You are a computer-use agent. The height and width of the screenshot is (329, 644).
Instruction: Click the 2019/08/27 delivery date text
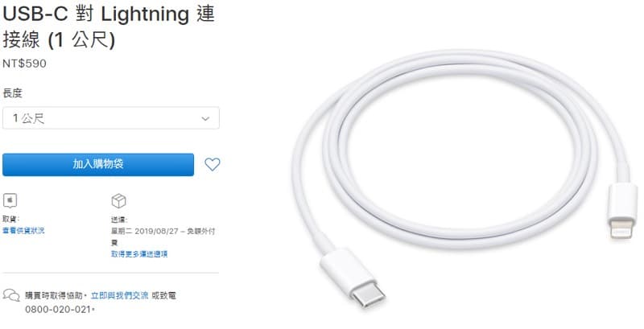[x=156, y=232]
